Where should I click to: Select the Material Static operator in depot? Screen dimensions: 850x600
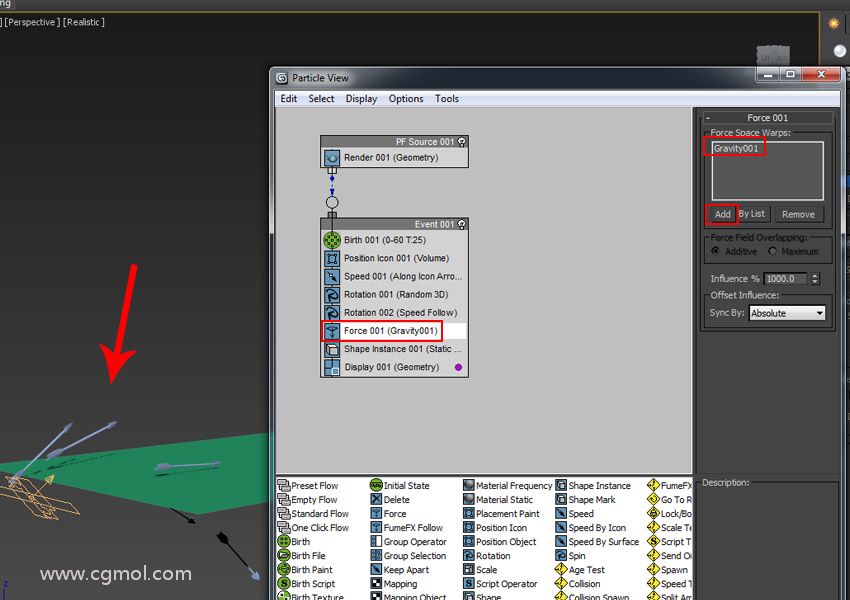click(498, 500)
